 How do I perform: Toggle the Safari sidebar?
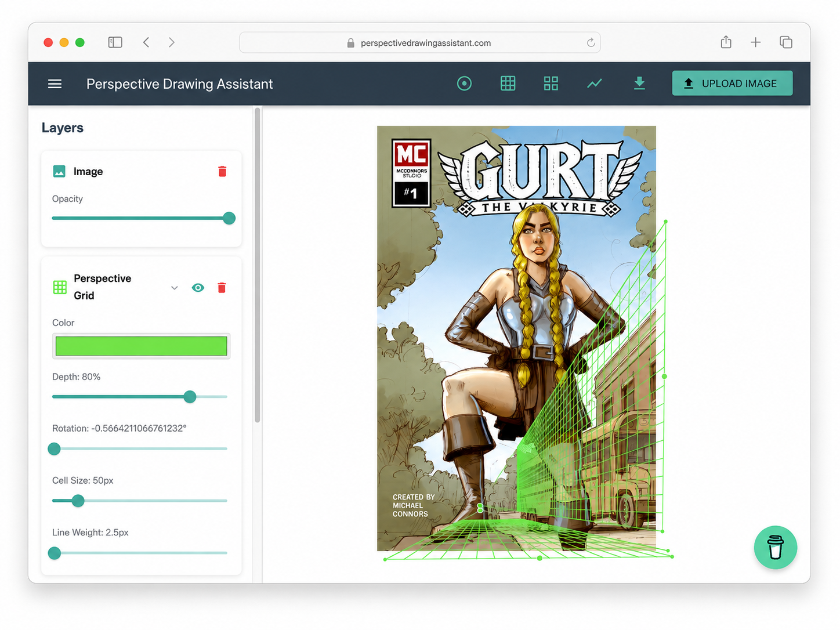point(115,42)
